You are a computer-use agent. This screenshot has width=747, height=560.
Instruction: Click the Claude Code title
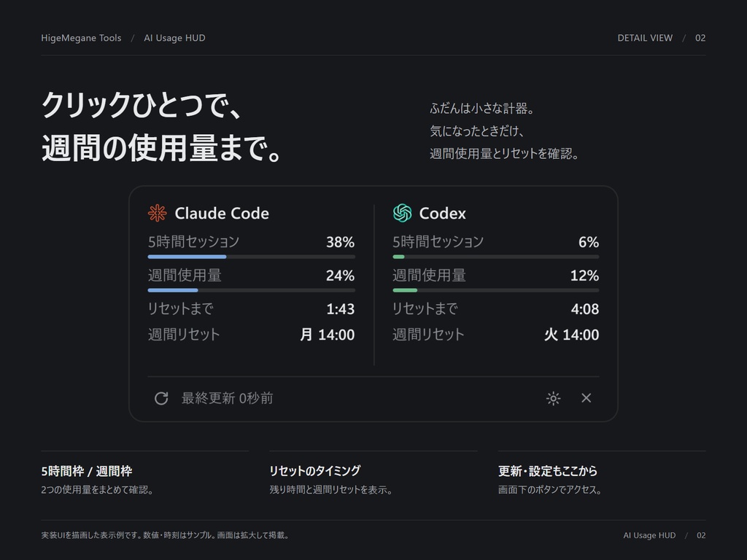click(222, 214)
